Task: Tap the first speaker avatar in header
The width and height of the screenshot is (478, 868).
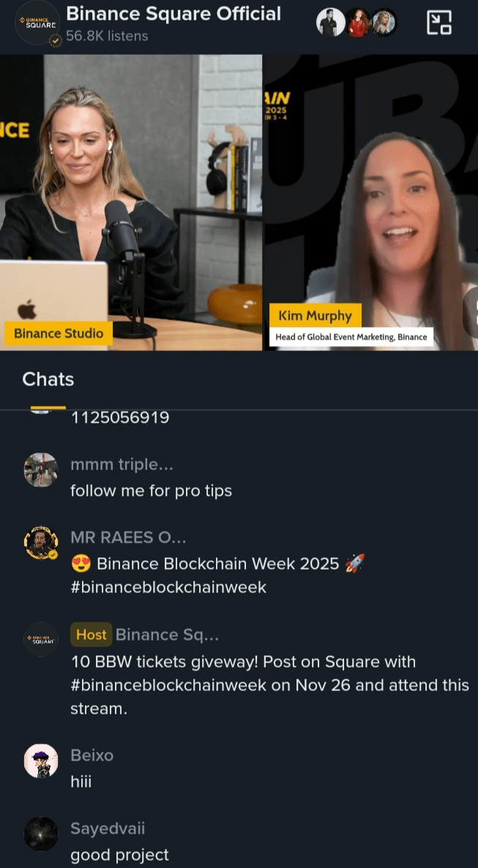Action: (x=331, y=23)
